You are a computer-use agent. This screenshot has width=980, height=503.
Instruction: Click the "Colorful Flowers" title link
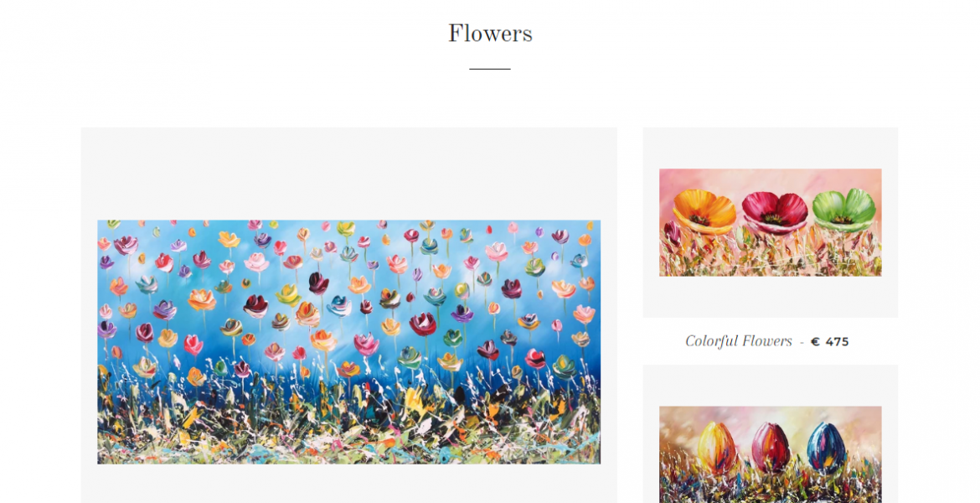coord(738,341)
